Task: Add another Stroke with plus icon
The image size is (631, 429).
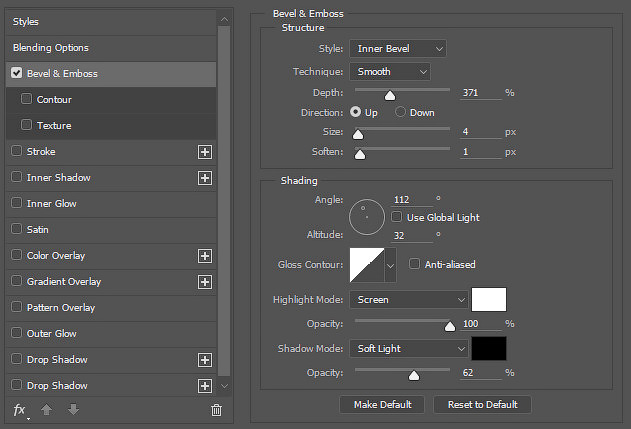Action: pos(205,152)
